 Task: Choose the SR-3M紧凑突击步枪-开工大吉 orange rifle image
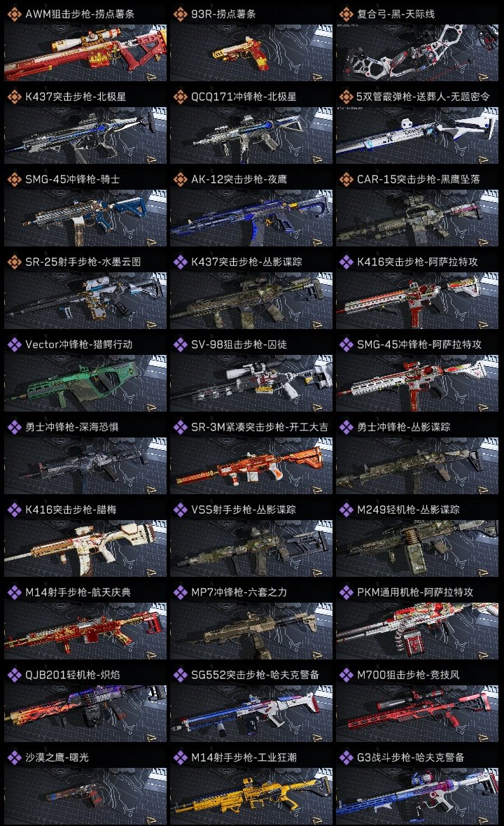[x=251, y=465]
